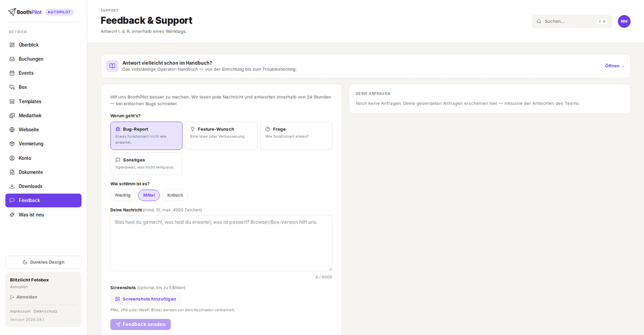Click the NH user avatar
Screen dimensions: 644x335
pyautogui.click(x=624, y=21)
